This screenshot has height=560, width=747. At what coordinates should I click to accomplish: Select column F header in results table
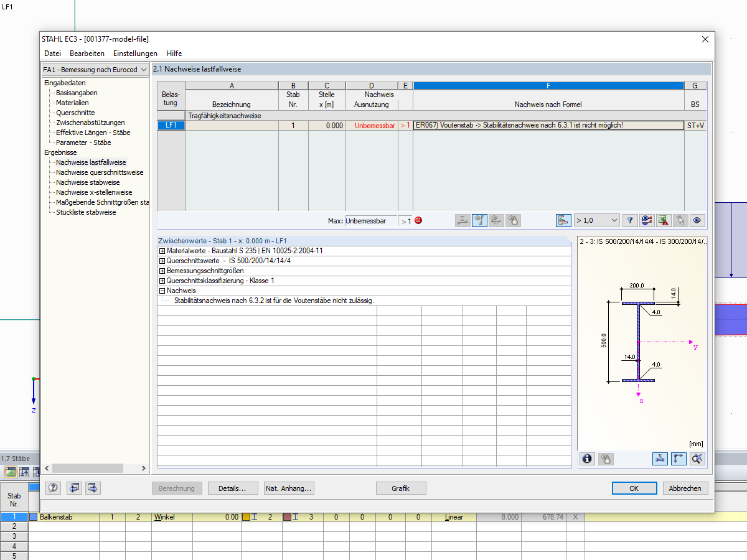click(548, 86)
